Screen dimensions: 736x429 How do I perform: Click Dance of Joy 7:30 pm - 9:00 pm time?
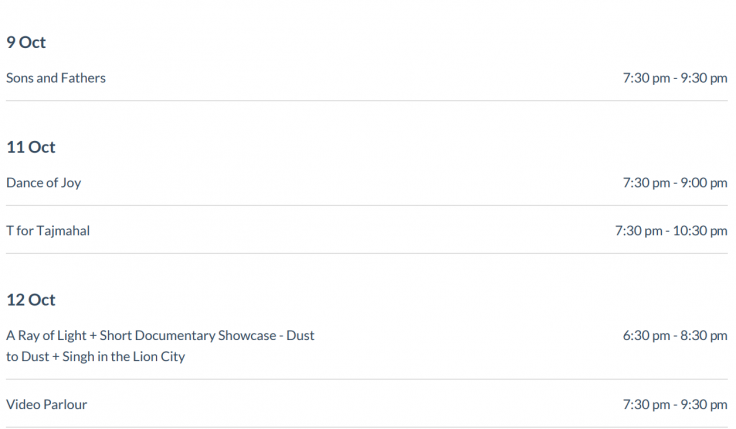(x=675, y=183)
